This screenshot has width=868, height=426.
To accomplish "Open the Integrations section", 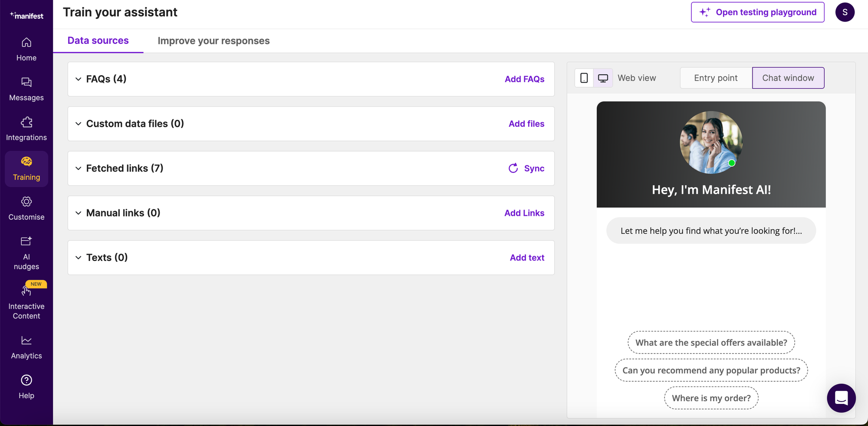I will (26, 128).
